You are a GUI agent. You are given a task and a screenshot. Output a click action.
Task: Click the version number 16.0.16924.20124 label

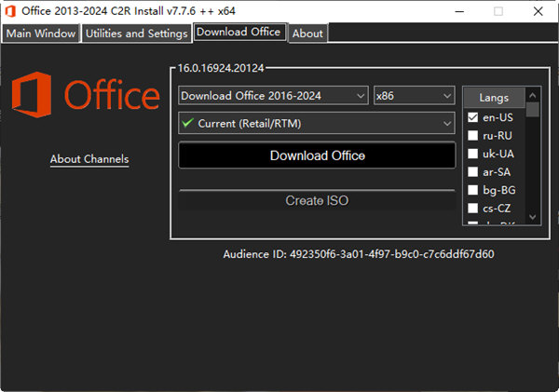click(x=221, y=68)
